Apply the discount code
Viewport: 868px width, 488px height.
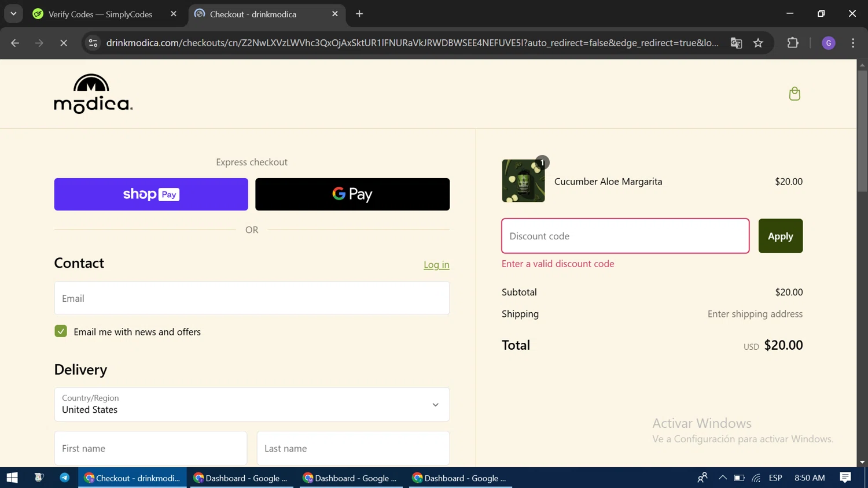pos(781,236)
